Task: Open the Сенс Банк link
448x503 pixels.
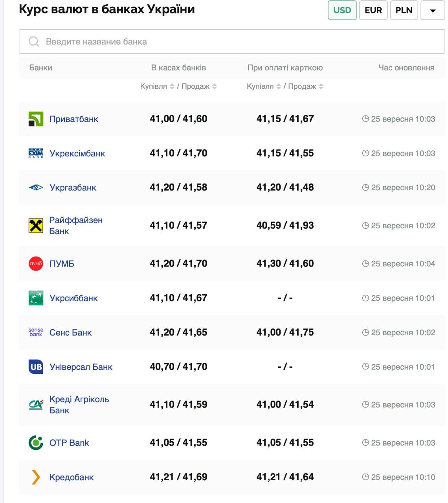Action: pyautogui.click(x=70, y=332)
